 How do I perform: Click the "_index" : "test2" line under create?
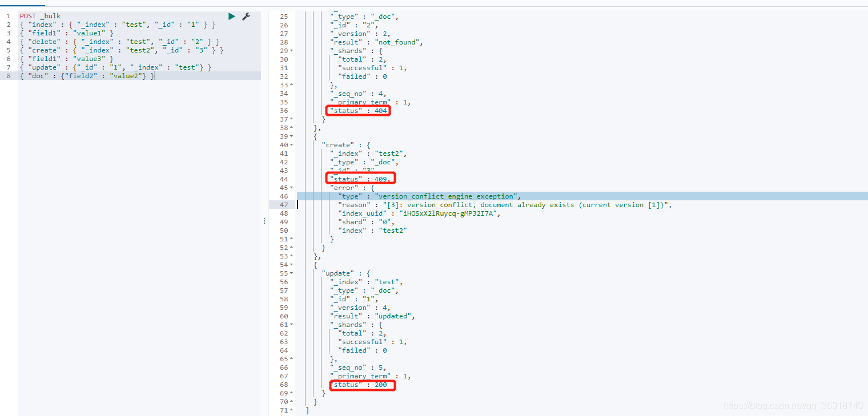point(368,154)
